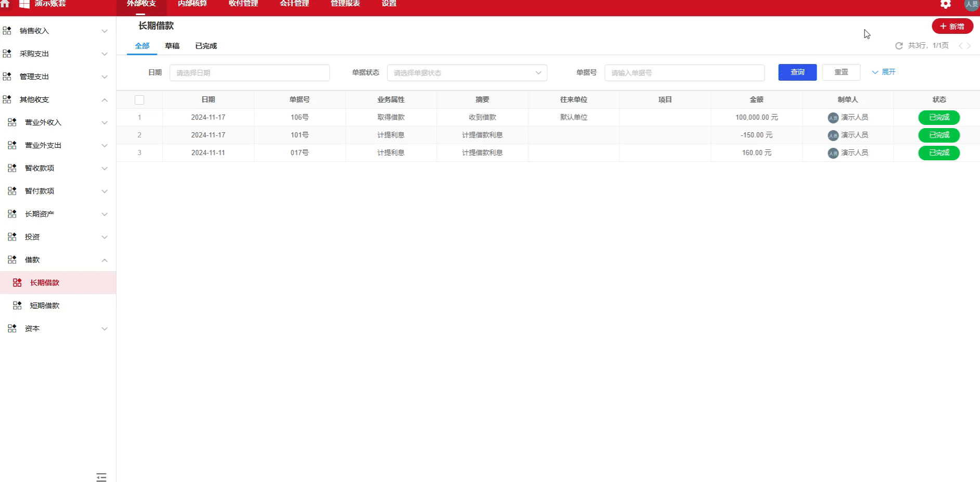Click the 查询 query button
The image size is (980, 482).
(797, 72)
